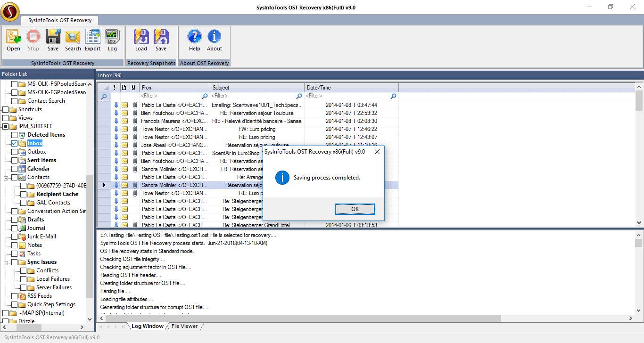Viewport: 644px width, 343px height.
Task: Sort by the From column header
Action: point(175,88)
